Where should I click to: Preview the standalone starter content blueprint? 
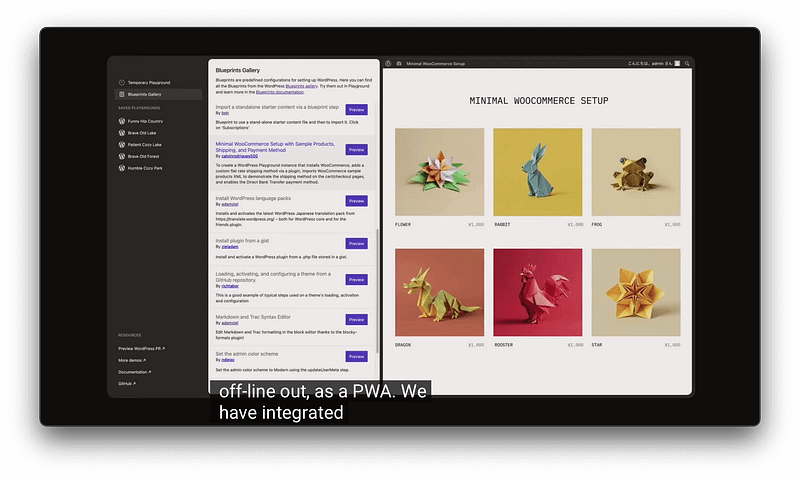click(x=357, y=110)
